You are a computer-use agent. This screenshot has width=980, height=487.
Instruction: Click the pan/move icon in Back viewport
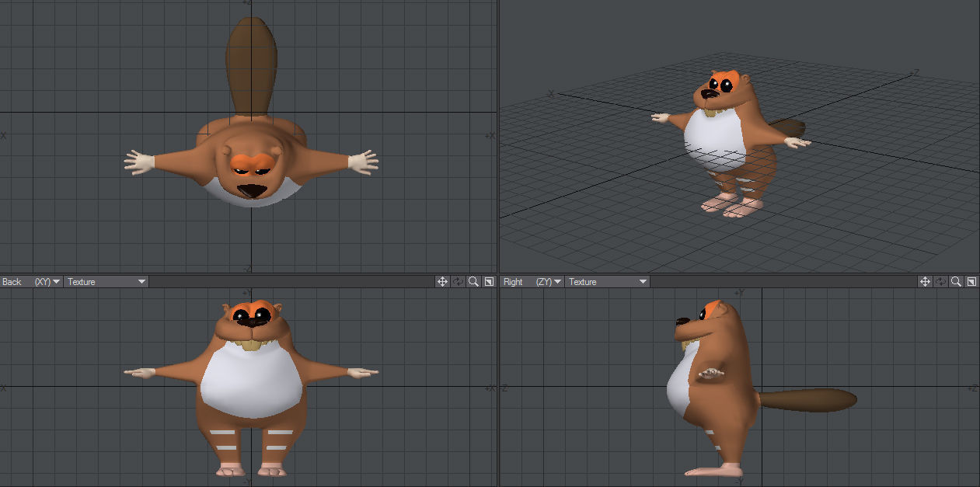[442, 281]
